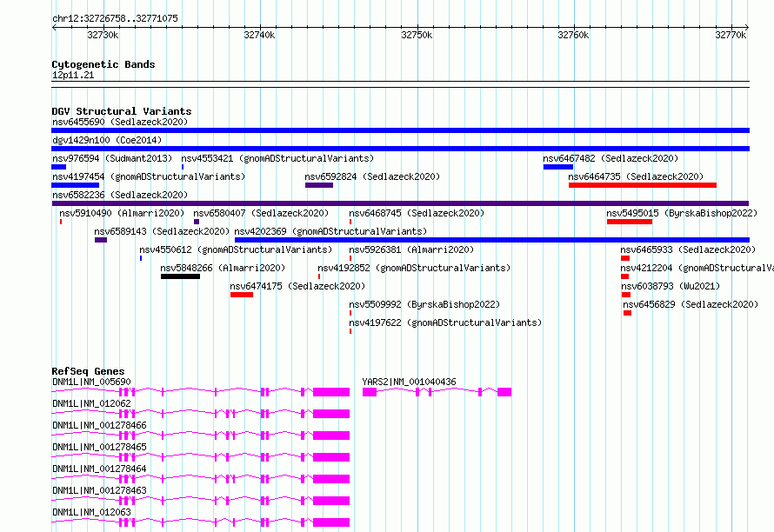Click the 32750k ruler position

coord(417,35)
